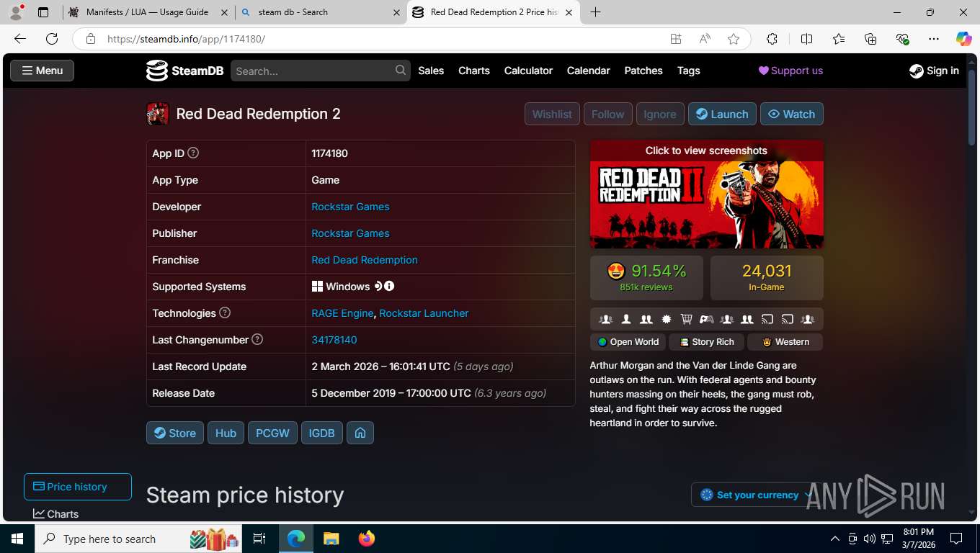Open changenumber 34178140 link
The height and width of the screenshot is (553, 980).
click(334, 340)
